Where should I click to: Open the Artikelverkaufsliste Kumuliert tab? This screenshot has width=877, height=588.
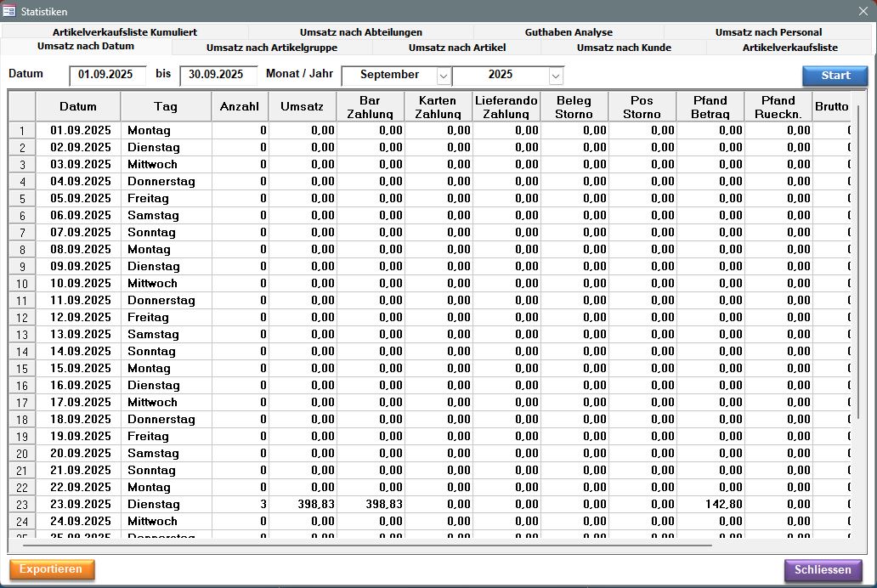click(136, 32)
